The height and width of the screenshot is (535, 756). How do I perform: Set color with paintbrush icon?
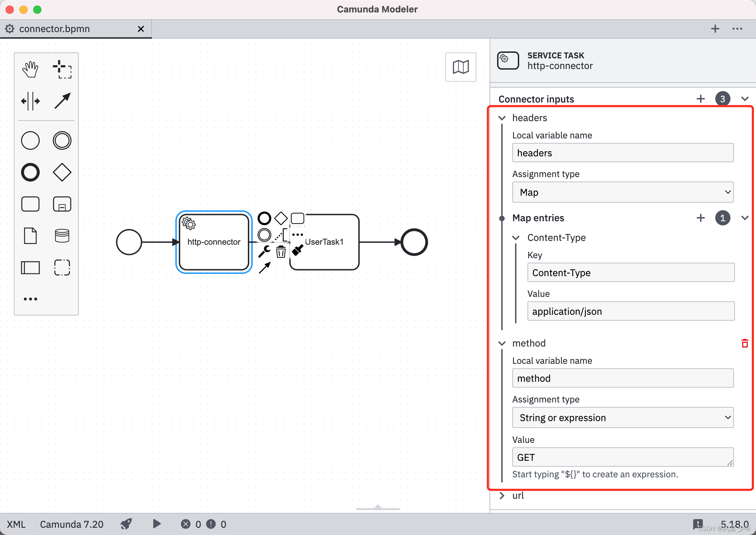[298, 250]
